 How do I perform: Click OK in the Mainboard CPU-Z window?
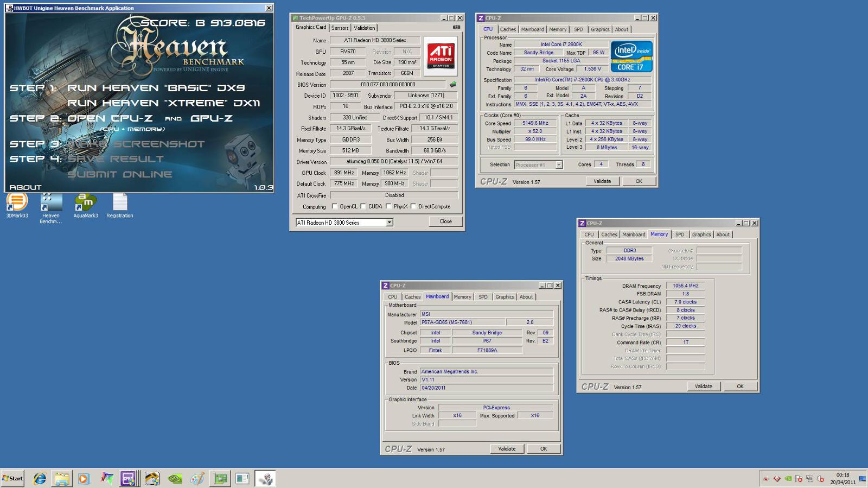tap(544, 449)
